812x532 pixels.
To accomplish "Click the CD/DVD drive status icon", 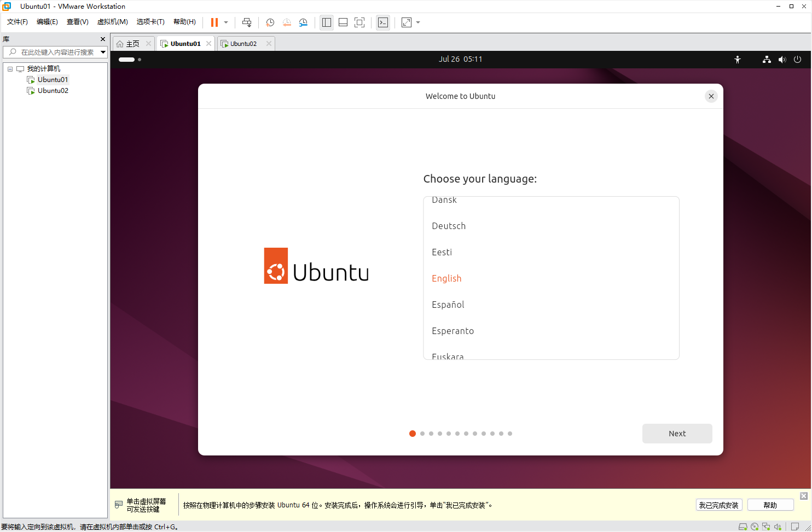I will [x=755, y=527].
